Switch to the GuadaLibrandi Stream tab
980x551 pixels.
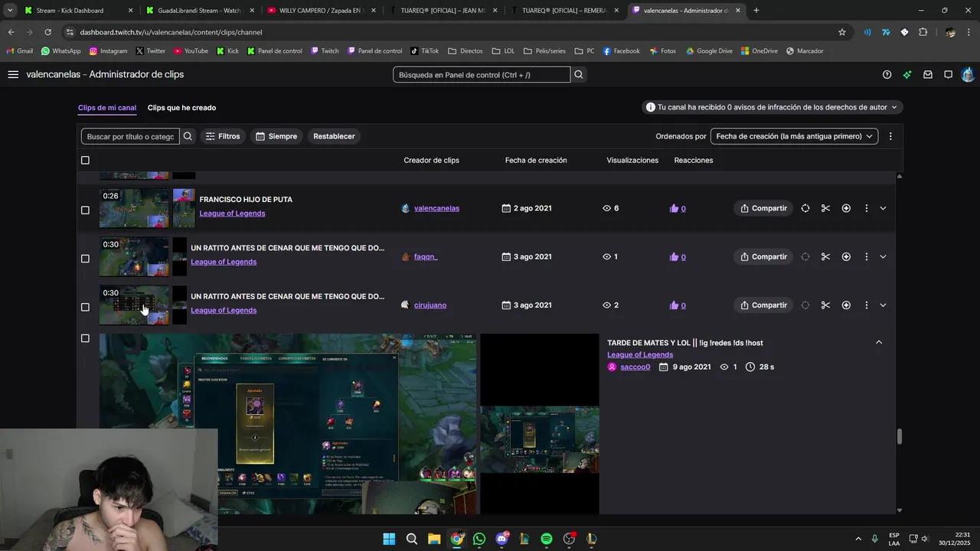(x=199, y=11)
